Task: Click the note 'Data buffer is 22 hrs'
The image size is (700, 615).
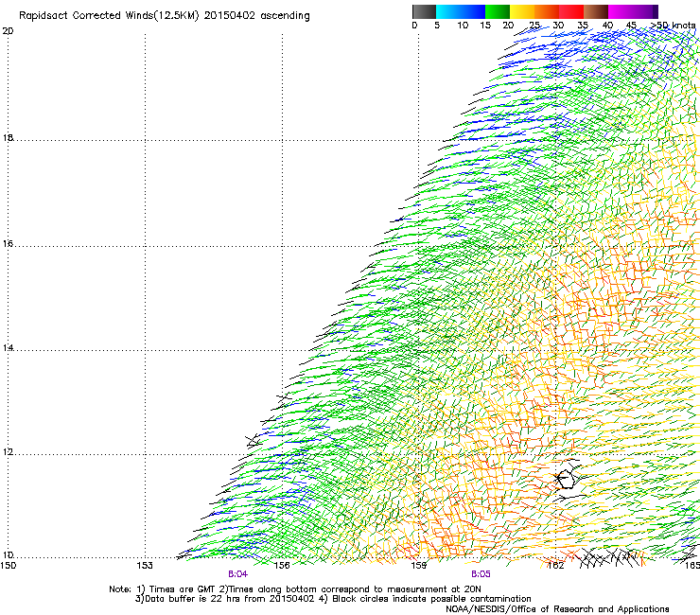Action: (193, 599)
